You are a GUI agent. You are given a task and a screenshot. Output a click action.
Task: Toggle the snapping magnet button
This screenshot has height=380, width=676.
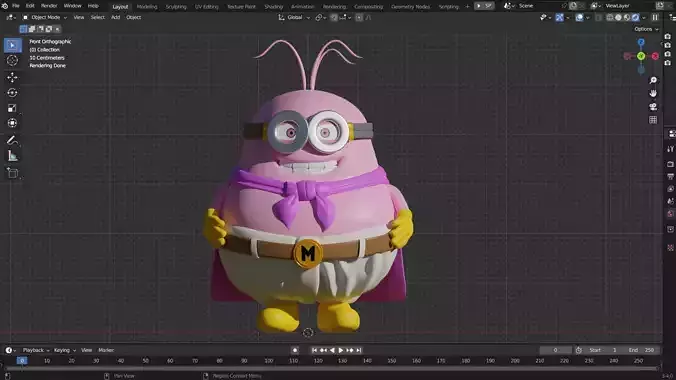[334, 18]
